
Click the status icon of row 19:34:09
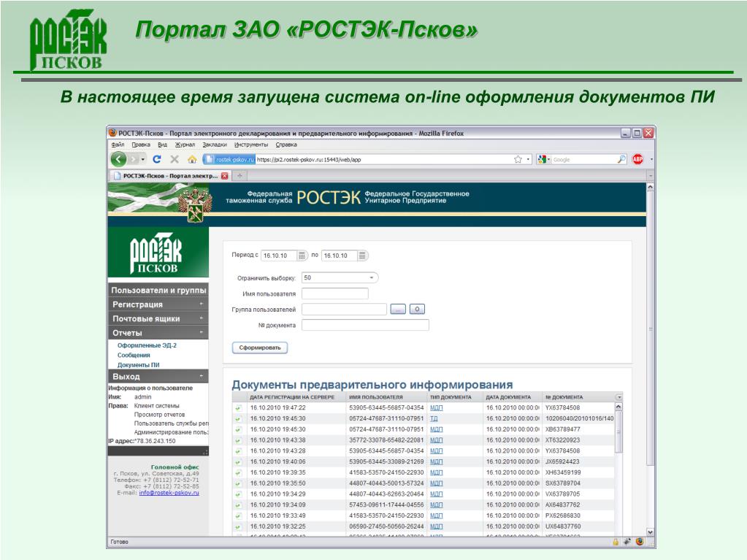238,505
